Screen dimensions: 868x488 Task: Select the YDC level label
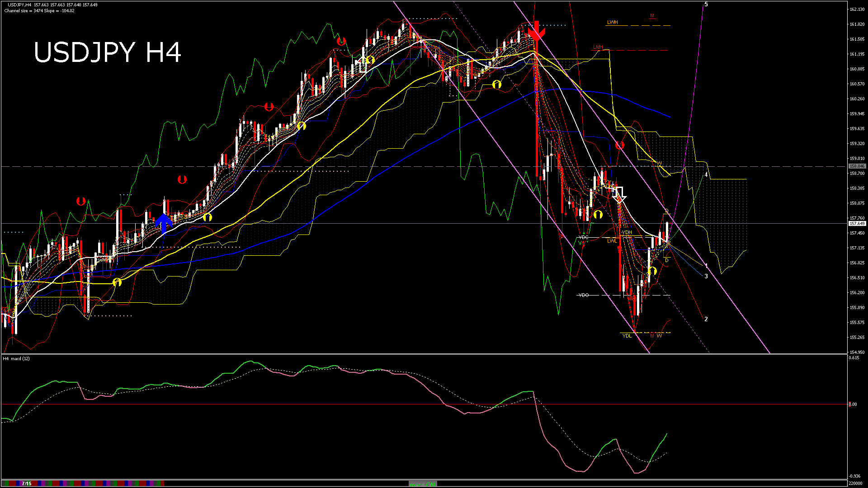click(x=584, y=237)
